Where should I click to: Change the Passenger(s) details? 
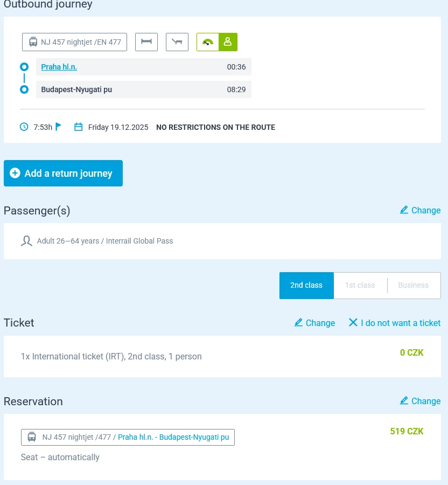point(420,210)
